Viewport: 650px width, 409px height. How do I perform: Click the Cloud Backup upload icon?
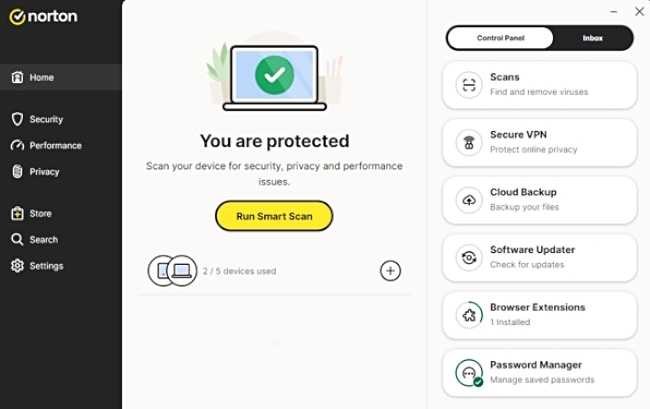tap(468, 200)
